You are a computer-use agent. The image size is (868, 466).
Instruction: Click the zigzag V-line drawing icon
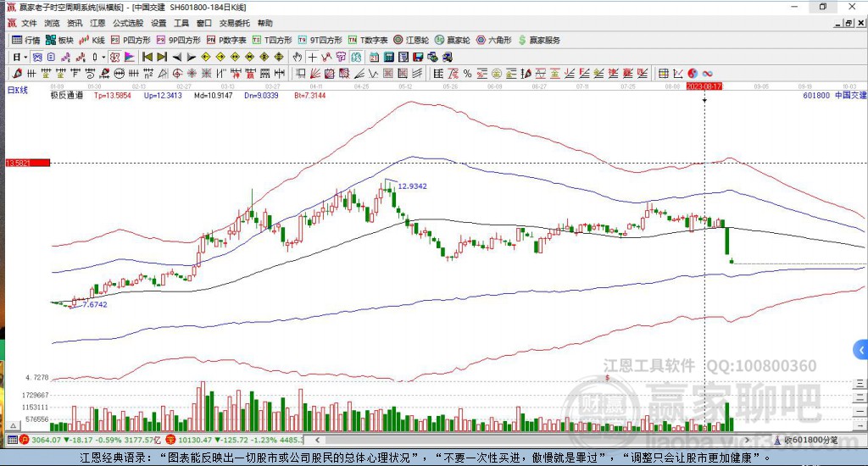pos(373,73)
